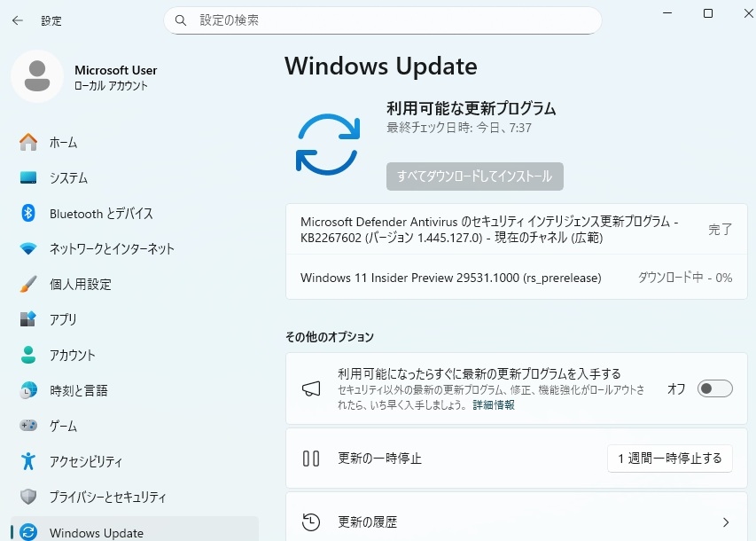Click the システム monitor icon
Viewport: 756px width, 541px height.
28,177
